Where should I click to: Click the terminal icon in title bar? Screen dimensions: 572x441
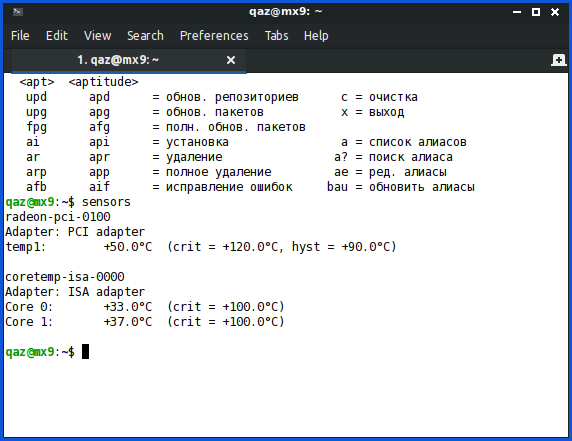tap(18, 12)
